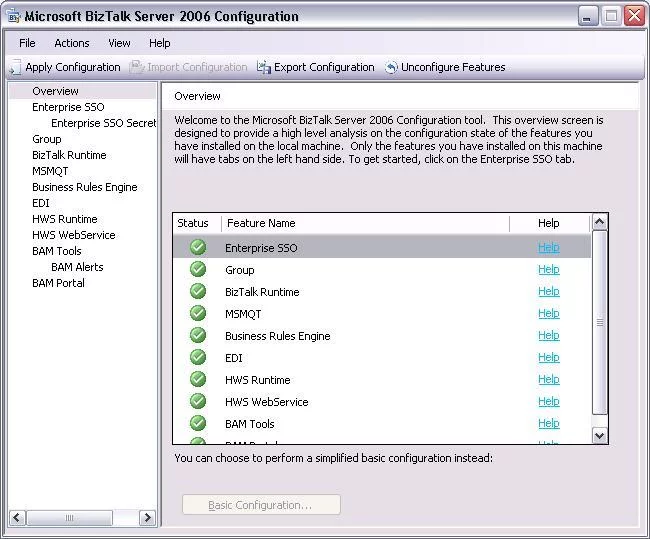Click Unconfigure Features label in toolbar
Viewport: 650px width, 539px height.
(453, 67)
